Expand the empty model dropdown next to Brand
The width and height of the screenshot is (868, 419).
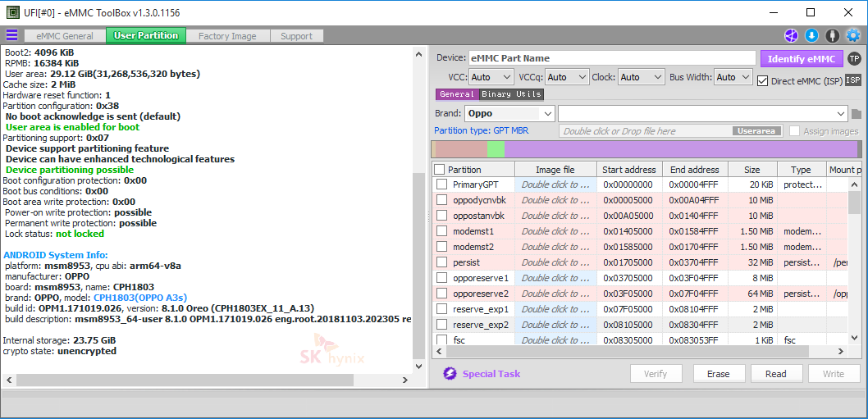click(x=702, y=113)
